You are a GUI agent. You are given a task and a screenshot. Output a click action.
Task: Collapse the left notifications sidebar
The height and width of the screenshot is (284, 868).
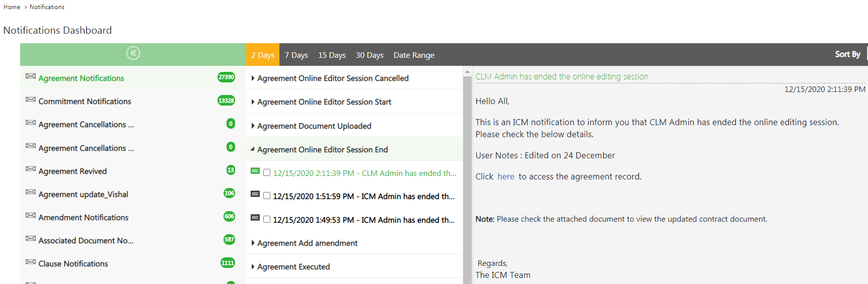pyautogui.click(x=133, y=53)
